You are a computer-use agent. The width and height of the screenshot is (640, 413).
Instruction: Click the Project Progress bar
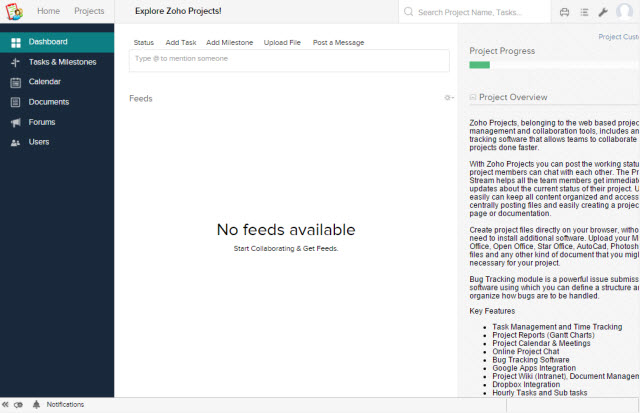[553, 65]
